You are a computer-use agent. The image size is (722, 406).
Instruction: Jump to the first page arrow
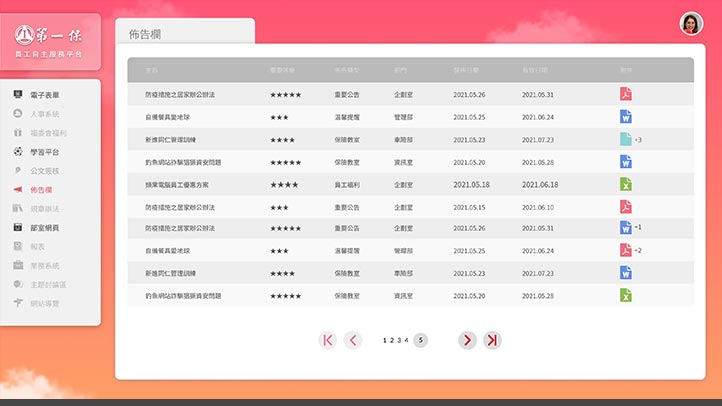click(x=327, y=340)
